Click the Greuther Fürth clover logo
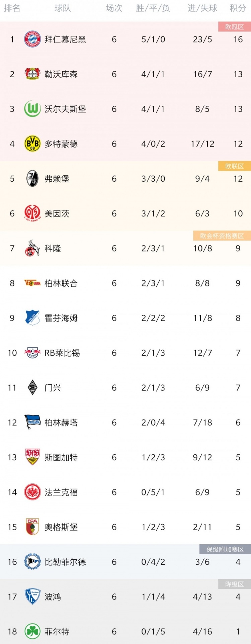This screenshot has height=644, width=251. click(x=32, y=631)
